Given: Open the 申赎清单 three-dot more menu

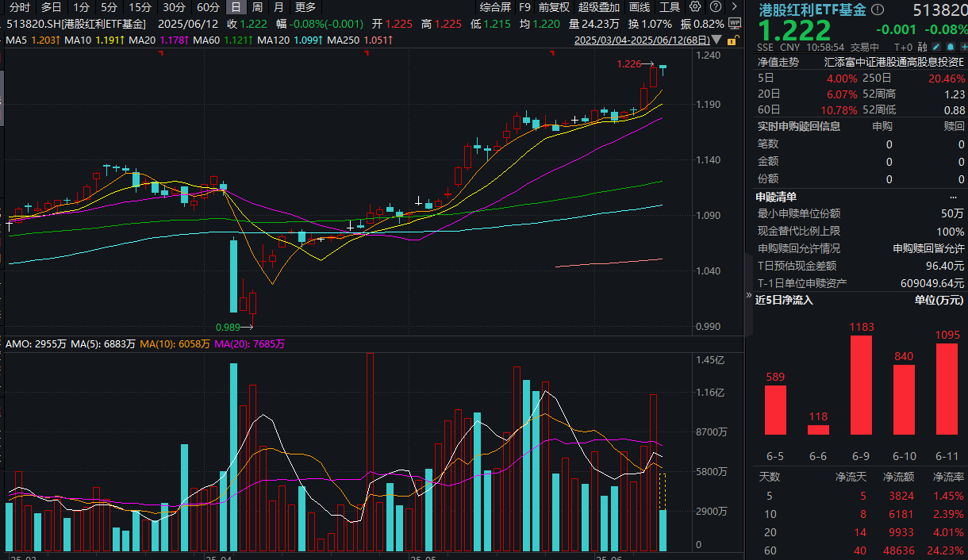Looking at the screenshot, I should point(953,197).
